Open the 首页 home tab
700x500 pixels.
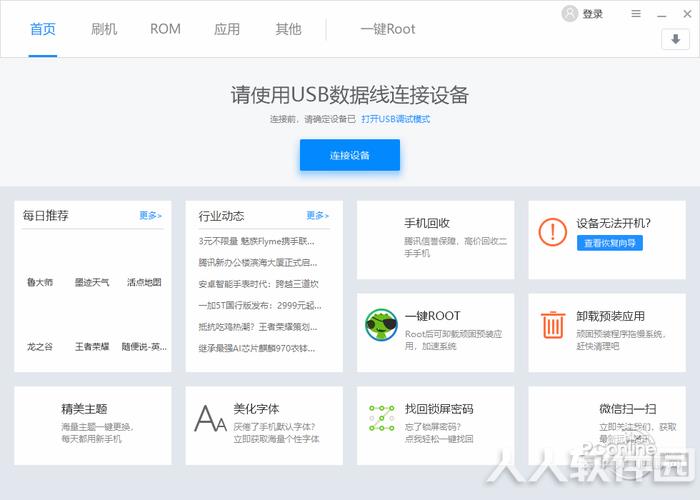pos(43,29)
